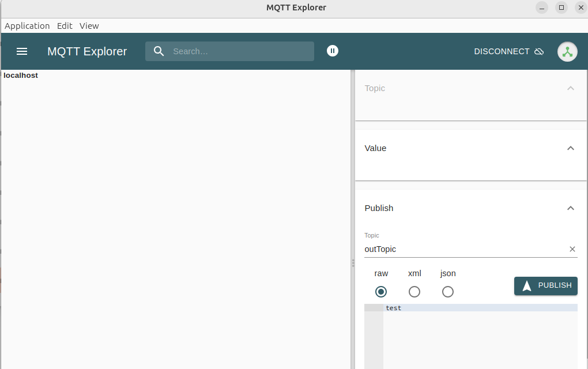
Task: Click into the message payload editor
Action: (480, 334)
